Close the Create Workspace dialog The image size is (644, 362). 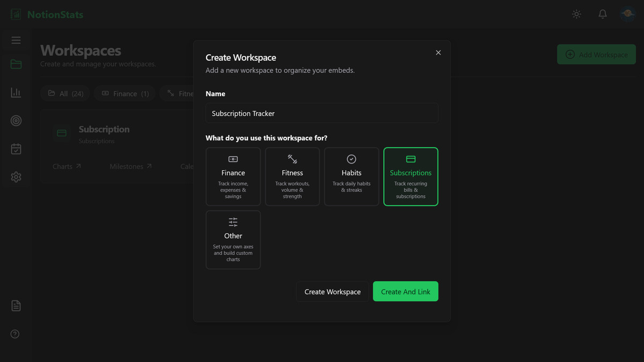pos(438,53)
